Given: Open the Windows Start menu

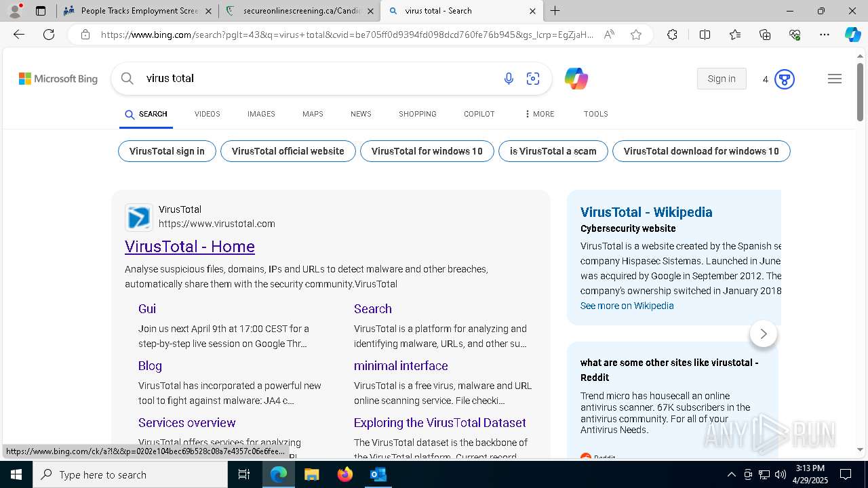Looking at the screenshot, I should click(x=16, y=474).
